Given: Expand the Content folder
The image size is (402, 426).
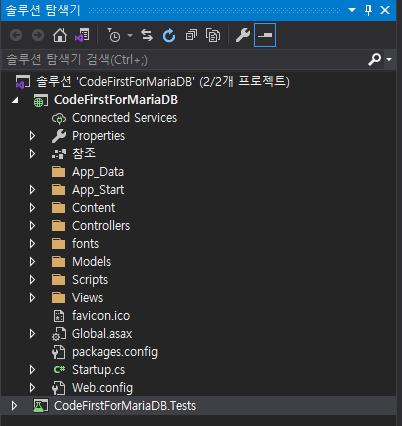Looking at the screenshot, I should pyautogui.click(x=32, y=208).
